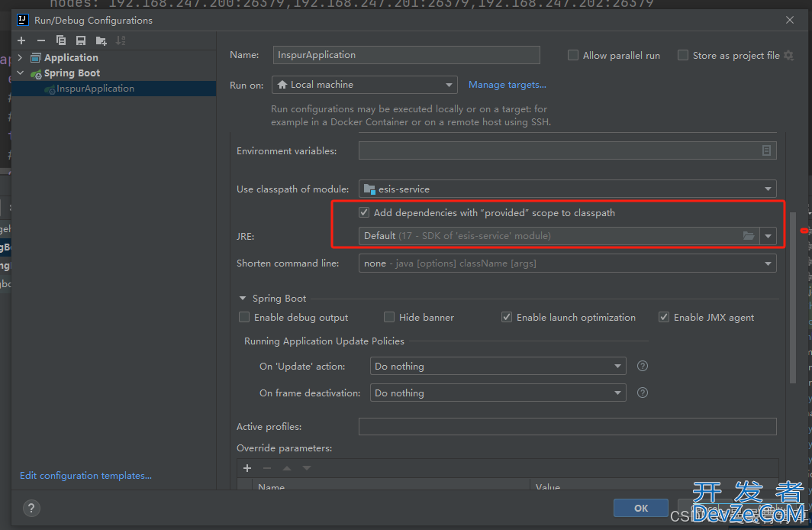Move override parameter down
Screen dimensions: 812x530
[307, 468]
